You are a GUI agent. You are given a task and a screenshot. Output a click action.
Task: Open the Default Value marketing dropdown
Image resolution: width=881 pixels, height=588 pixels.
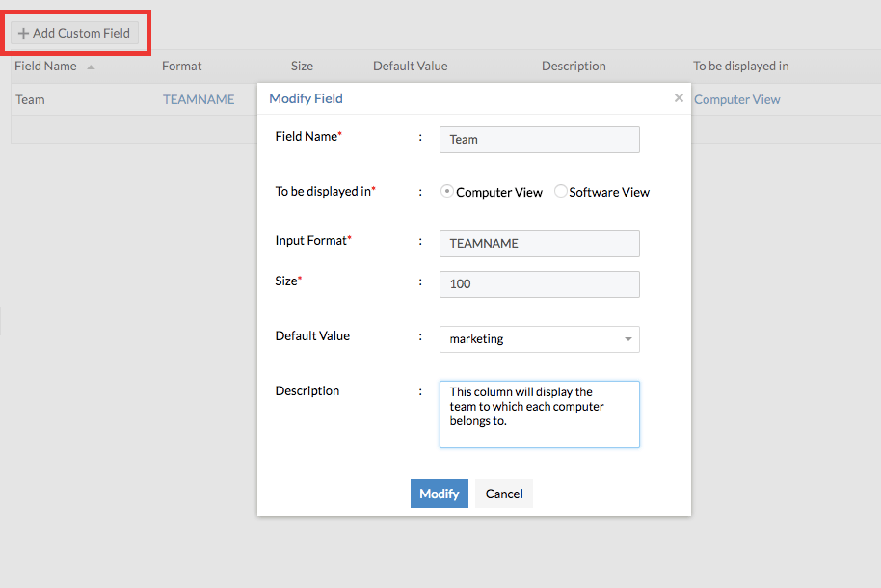539,338
